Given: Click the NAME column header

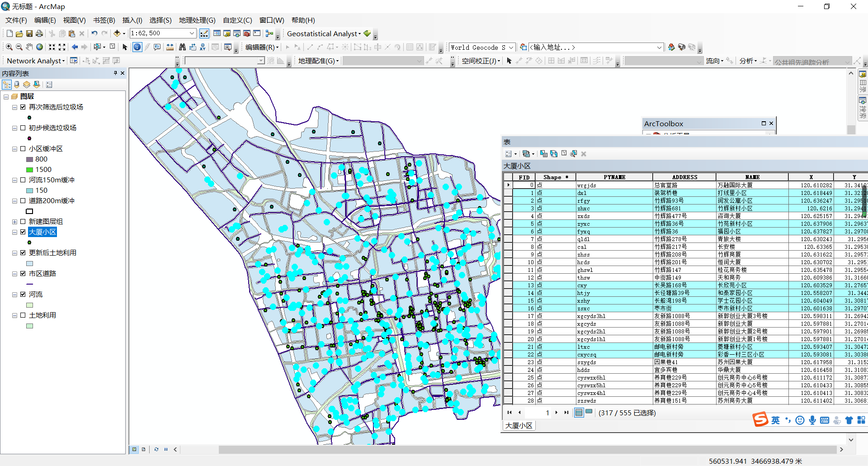Looking at the screenshot, I should tap(752, 177).
